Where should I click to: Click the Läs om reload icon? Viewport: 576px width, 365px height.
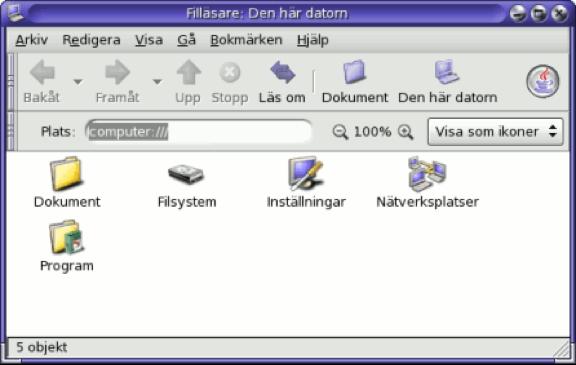282,72
